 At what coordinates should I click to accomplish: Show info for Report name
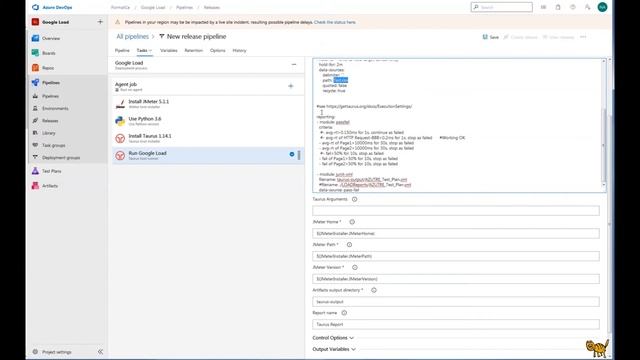(x=344, y=313)
